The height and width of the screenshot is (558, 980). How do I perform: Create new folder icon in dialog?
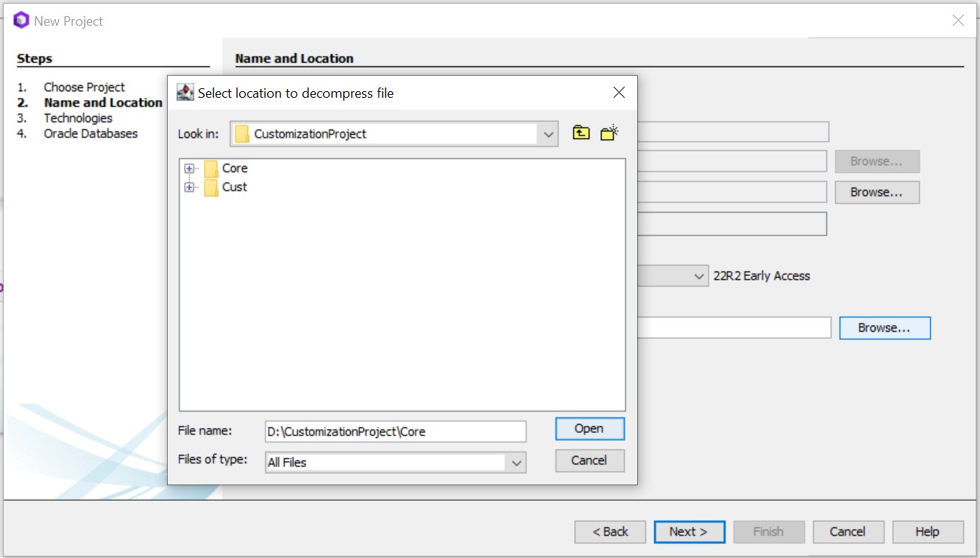coord(609,133)
